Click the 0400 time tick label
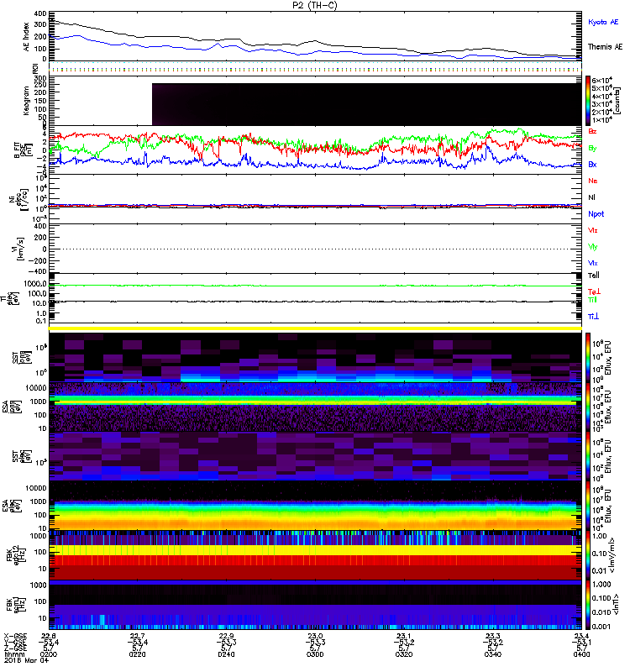This screenshot has width=630, height=672. (581, 654)
